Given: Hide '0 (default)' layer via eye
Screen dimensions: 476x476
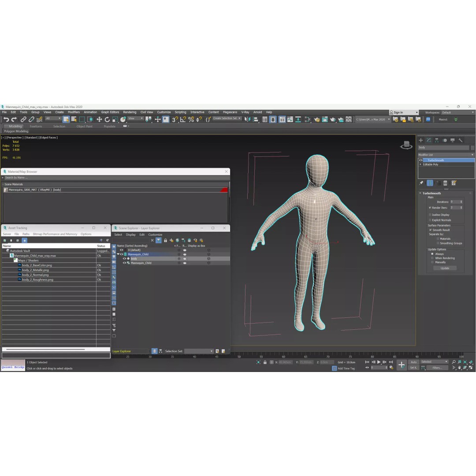Looking at the screenshot, I should [122, 250].
